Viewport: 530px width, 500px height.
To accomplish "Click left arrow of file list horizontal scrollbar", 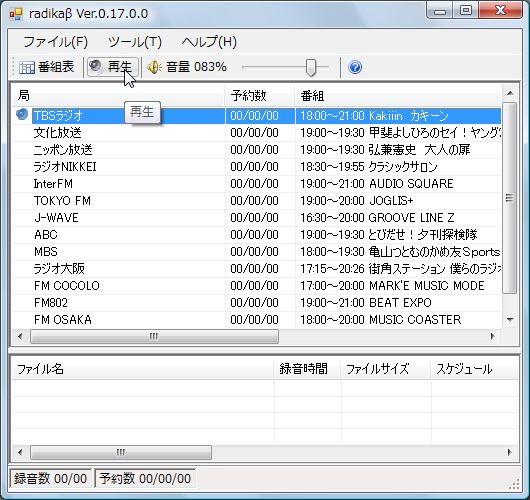I will coord(20,452).
